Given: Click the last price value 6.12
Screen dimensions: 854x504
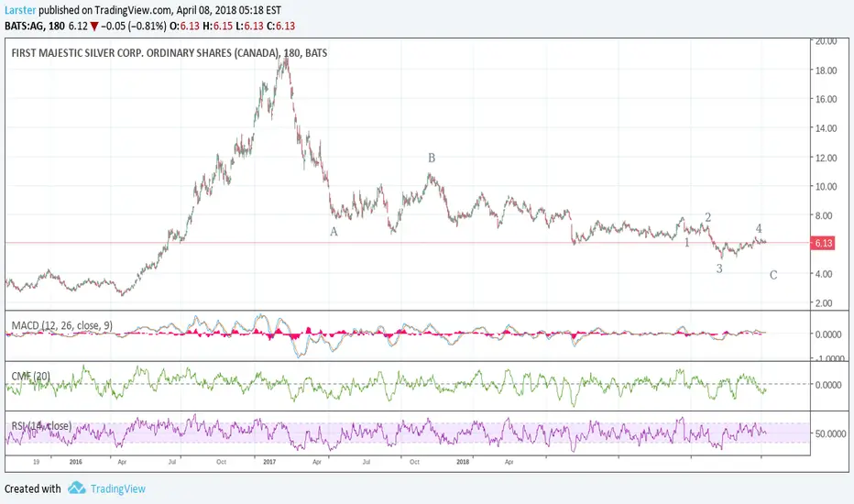Looking at the screenshot, I should pos(78,27).
